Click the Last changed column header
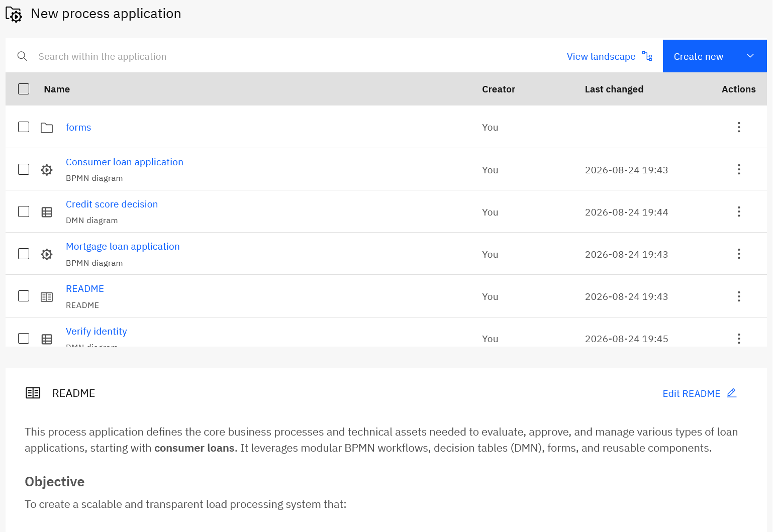773x532 pixels. 614,89
